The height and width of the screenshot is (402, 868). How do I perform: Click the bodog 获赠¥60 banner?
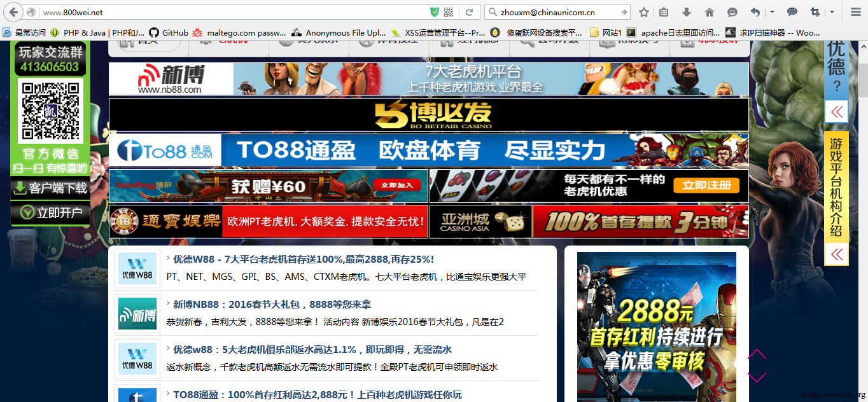coord(269,186)
